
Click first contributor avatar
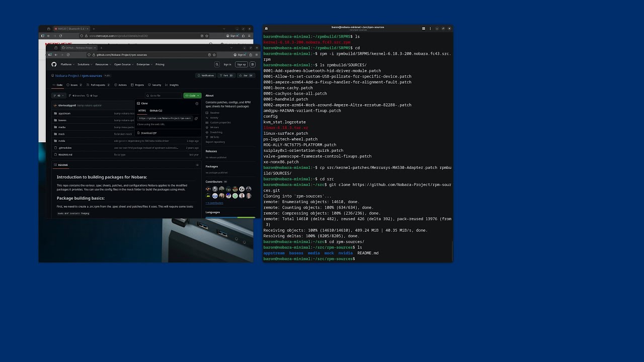(x=208, y=189)
